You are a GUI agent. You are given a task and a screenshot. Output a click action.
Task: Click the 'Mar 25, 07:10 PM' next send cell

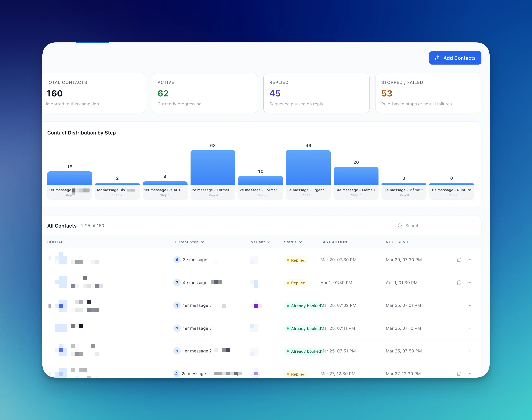coord(403,328)
